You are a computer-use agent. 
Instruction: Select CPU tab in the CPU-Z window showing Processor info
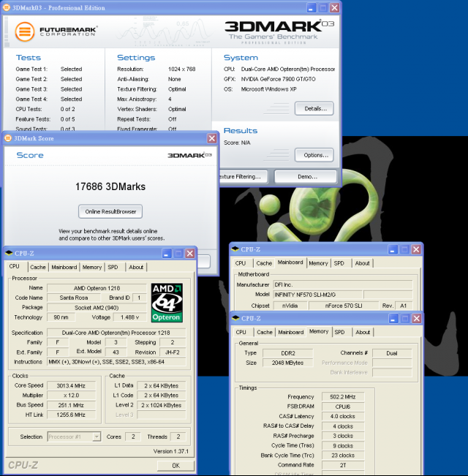point(15,266)
